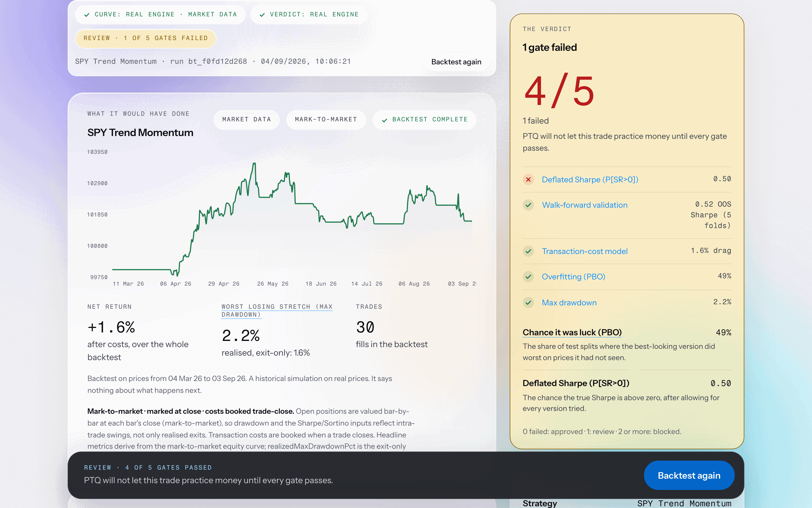Click the 'What It Would Have Done' label

tap(138, 114)
